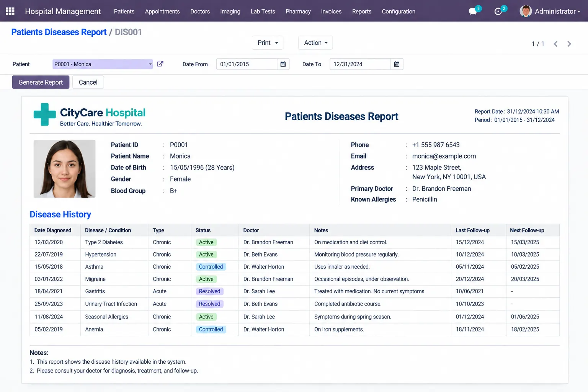Open the Administrator user menu
588x392 pixels.
point(557,11)
